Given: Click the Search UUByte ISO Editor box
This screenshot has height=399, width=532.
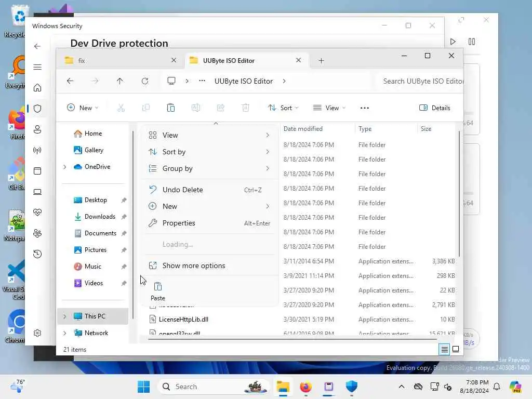Looking at the screenshot, I should [x=420, y=81].
